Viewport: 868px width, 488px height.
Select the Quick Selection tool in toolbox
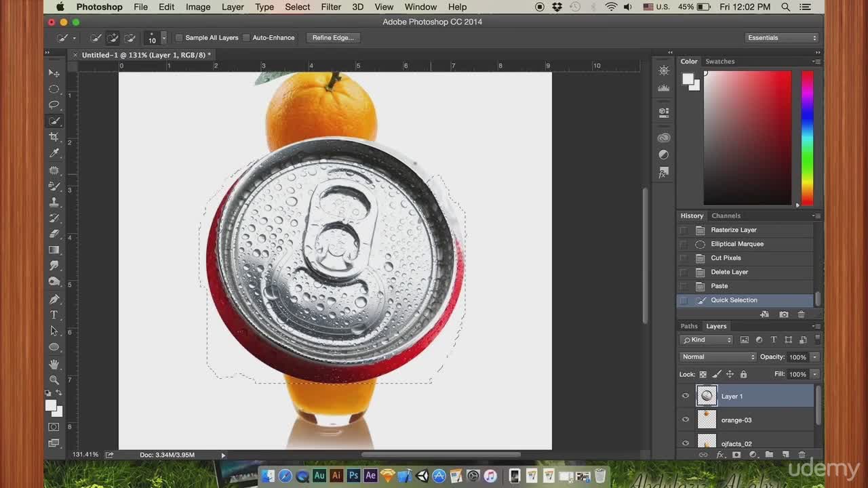coord(54,121)
